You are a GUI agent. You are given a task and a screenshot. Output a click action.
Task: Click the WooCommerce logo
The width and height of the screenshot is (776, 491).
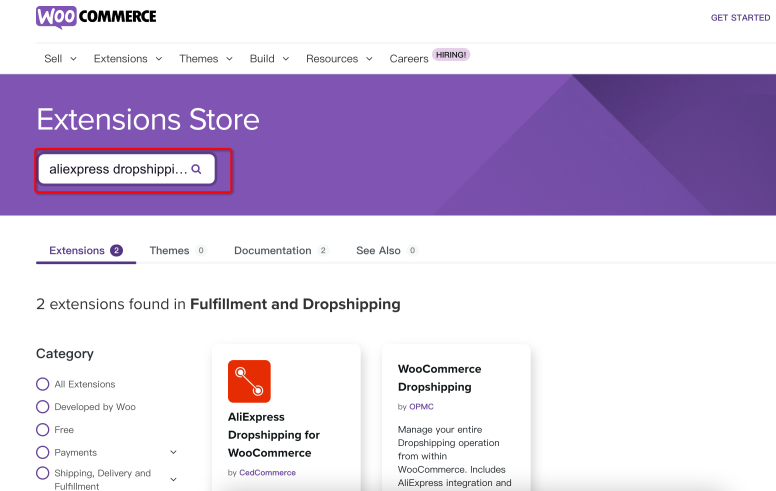tap(96, 17)
